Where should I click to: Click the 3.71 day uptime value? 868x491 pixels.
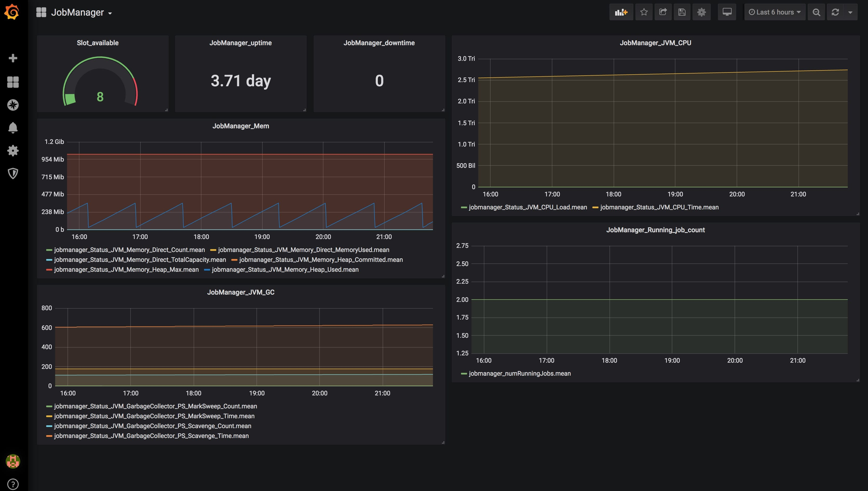pyautogui.click(x=241, y=81)
